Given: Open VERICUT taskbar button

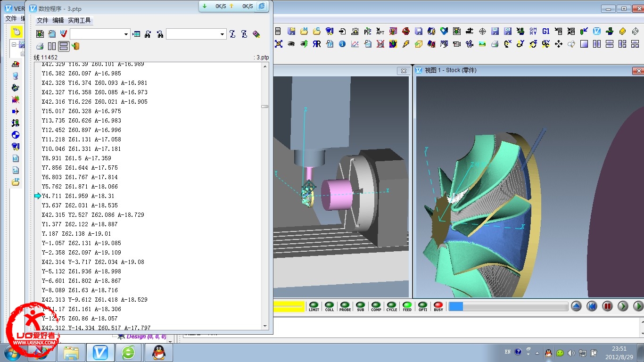Looking at the screenshot, I should tap(100, 353).
